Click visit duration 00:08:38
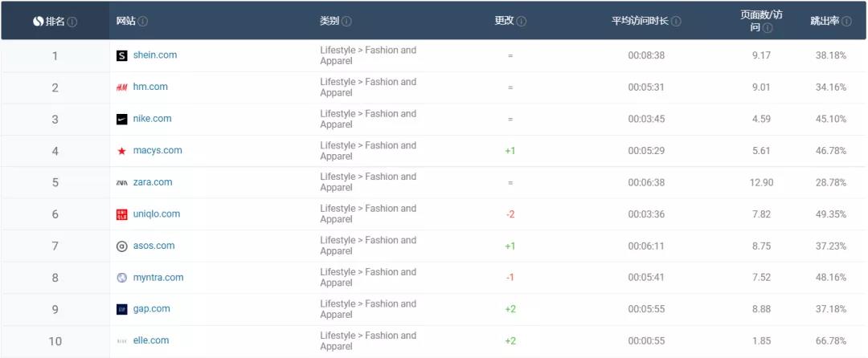The image size is (868, 358). click(646, 56)
